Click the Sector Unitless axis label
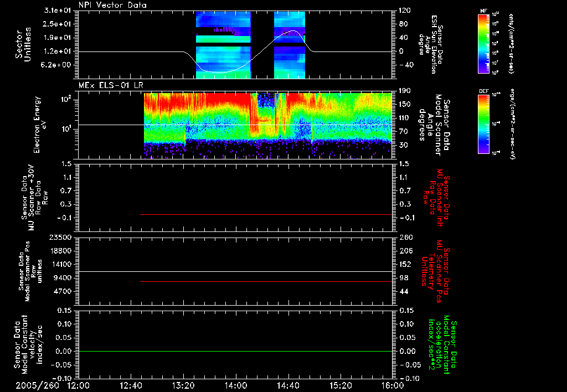 pyautogui.click(x=23, y=45)
